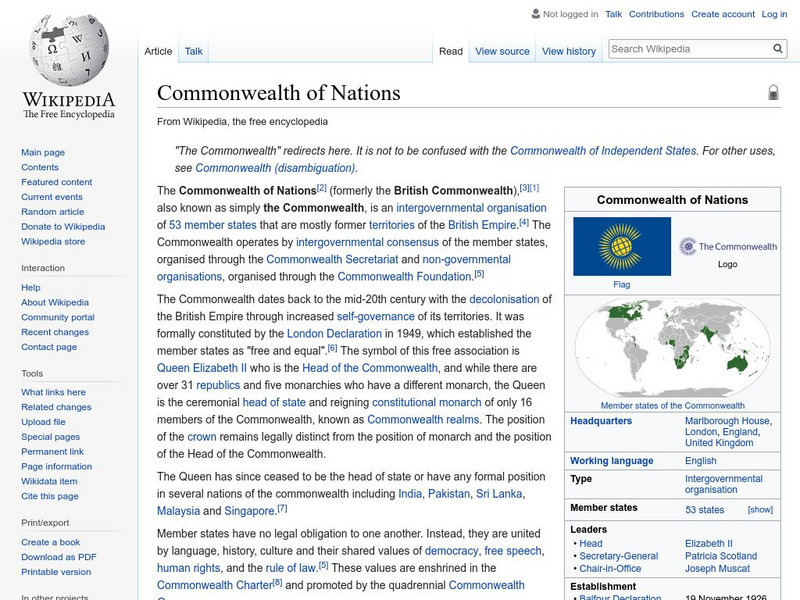Image resolution: width=800 pixels, height=600 pixels.
Task: Open Wikidata item link
Action: (x=49, y=481)
